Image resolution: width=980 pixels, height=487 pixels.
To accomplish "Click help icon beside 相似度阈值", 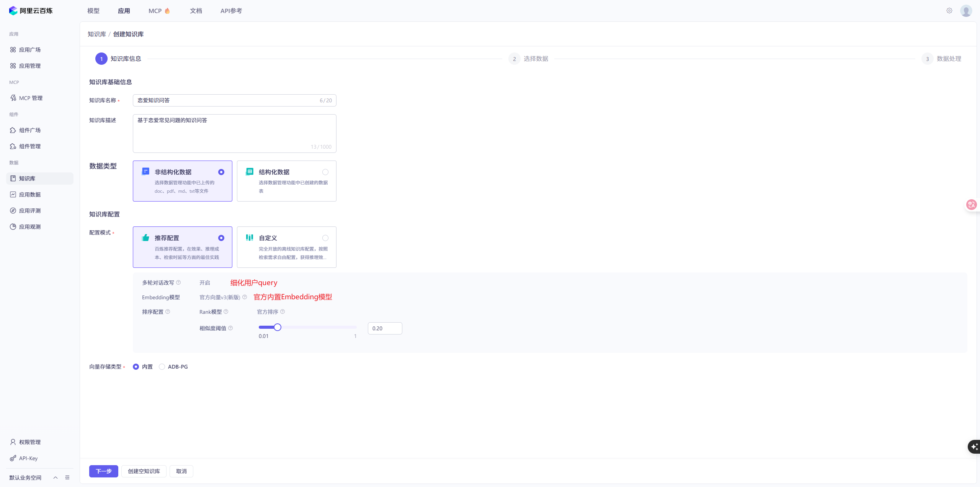I will (x=230, y=328).
